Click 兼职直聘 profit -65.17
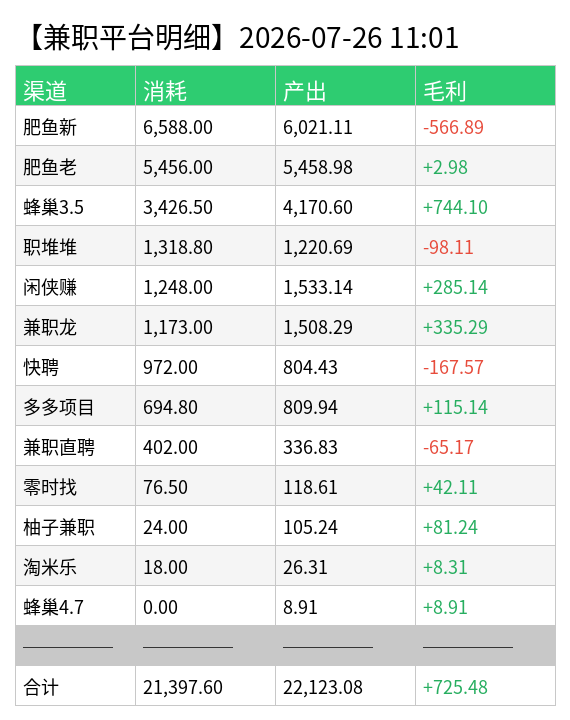Image resolution: width=570 pixels, height=720 pixels. click(448, 447)
